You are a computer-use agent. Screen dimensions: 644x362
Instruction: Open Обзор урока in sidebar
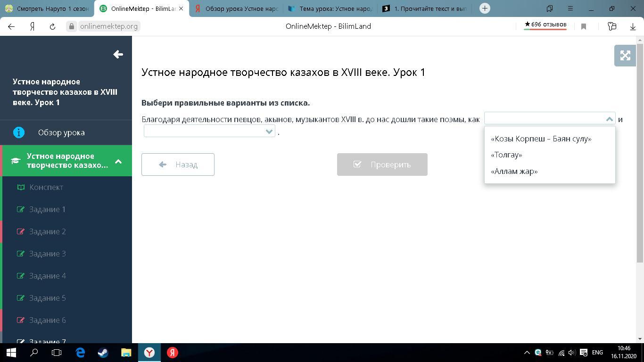click(61, 132)
